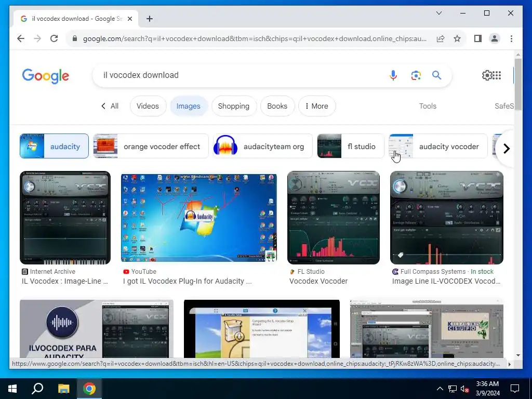Apply the audacityteam org chip

[262, 146]
